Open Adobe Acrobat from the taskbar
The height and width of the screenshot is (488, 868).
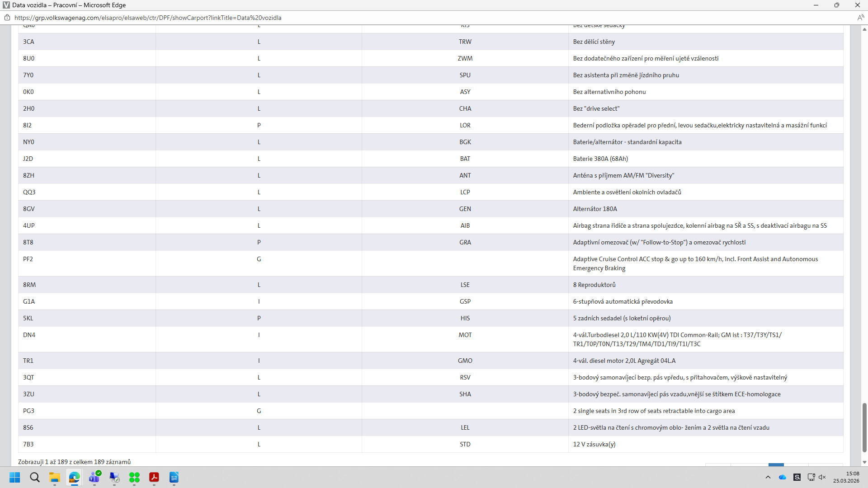click(x=154, y=477)
